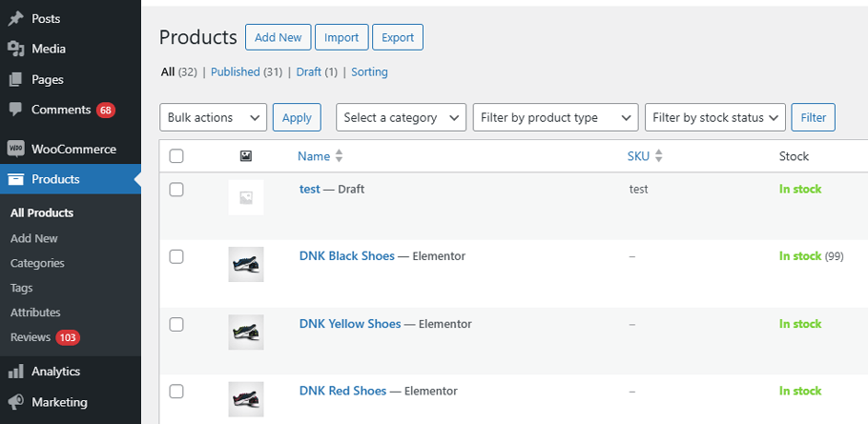Click the Export button

398,37
